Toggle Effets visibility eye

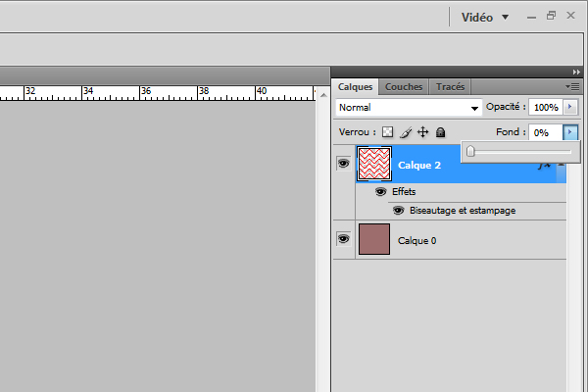coord(380,192)
